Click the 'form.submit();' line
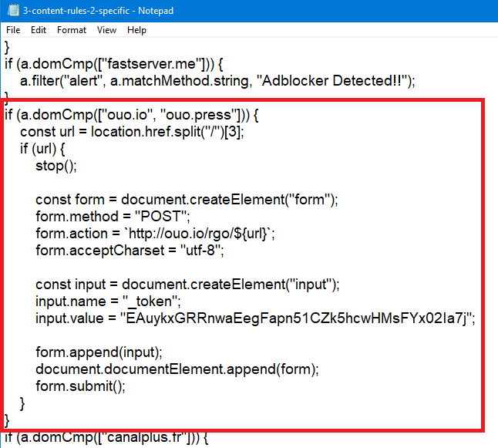This screenshot has width=498, height=448. click(x=80, y=386)
